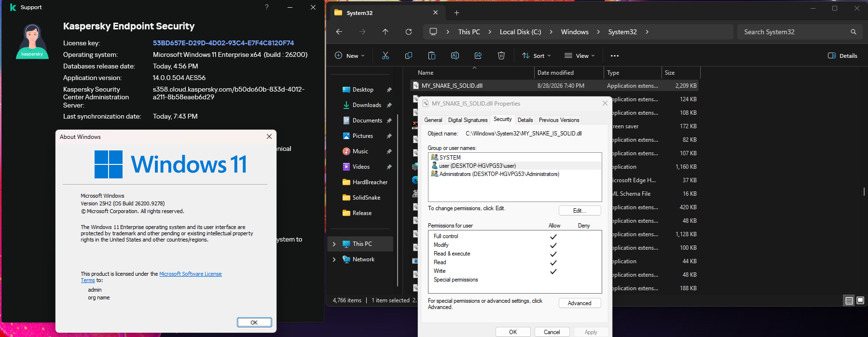Switch to the Digital Signatures tab
The width and height of the screenshot is (868, 337).
coord(468,120)
